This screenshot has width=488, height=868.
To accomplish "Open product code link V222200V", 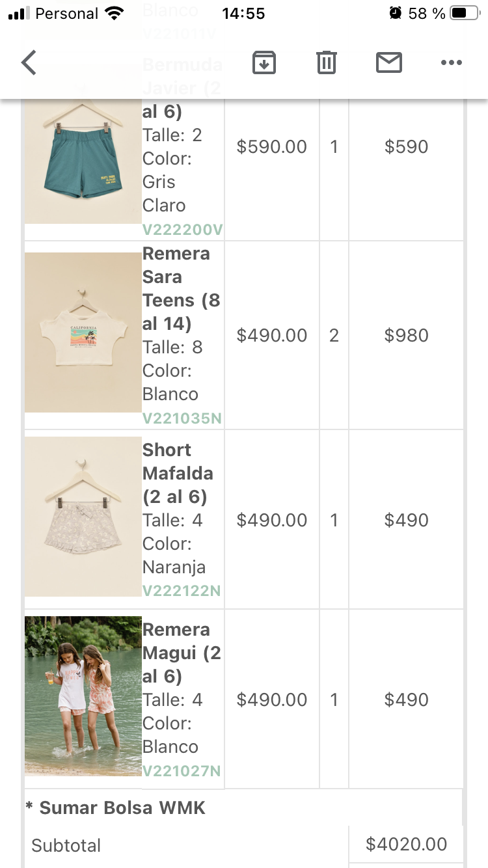I will click(183, 229).
